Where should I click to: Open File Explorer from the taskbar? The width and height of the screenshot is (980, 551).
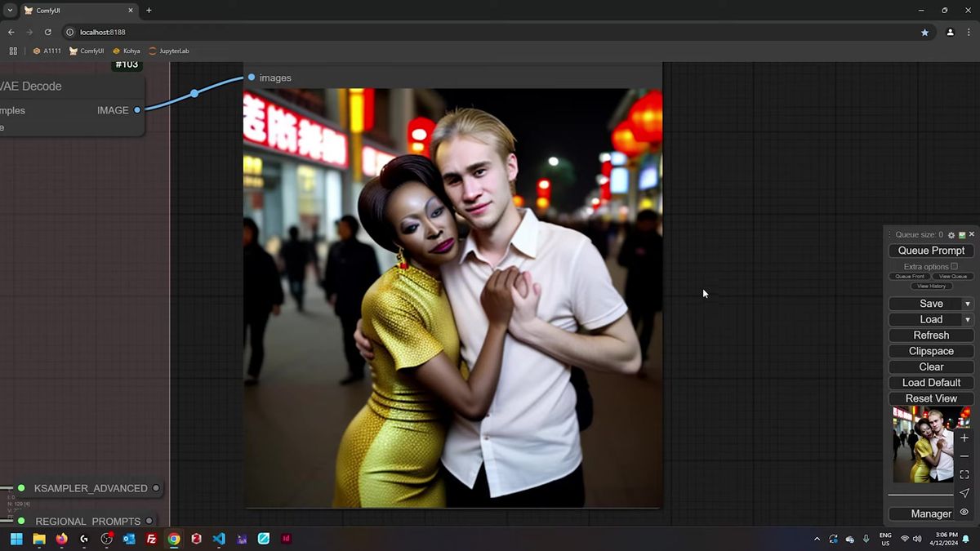point(38,539)
